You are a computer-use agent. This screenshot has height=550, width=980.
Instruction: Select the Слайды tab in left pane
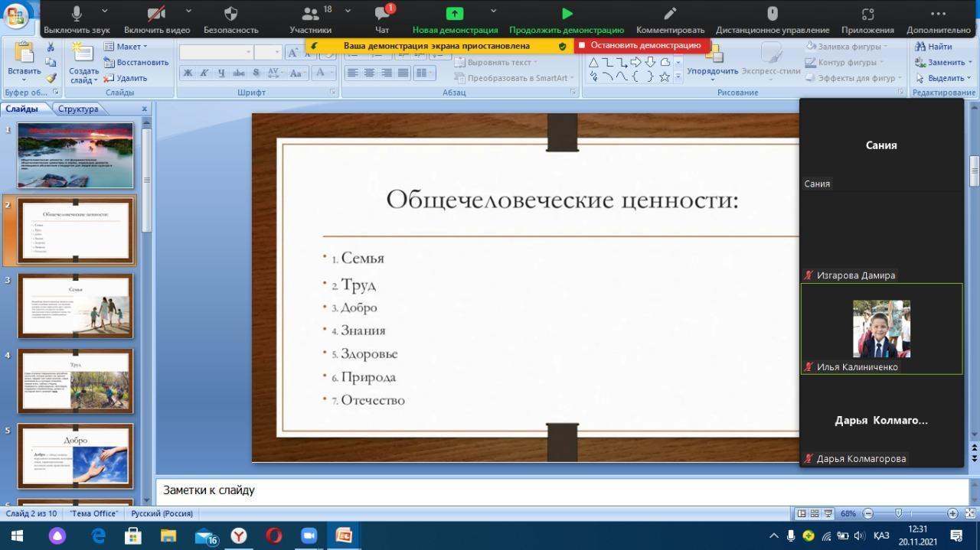(x=22, y=109)
